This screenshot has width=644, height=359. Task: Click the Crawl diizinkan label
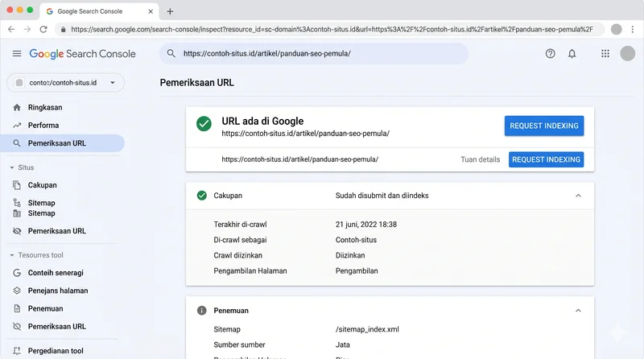pos(237,255)
